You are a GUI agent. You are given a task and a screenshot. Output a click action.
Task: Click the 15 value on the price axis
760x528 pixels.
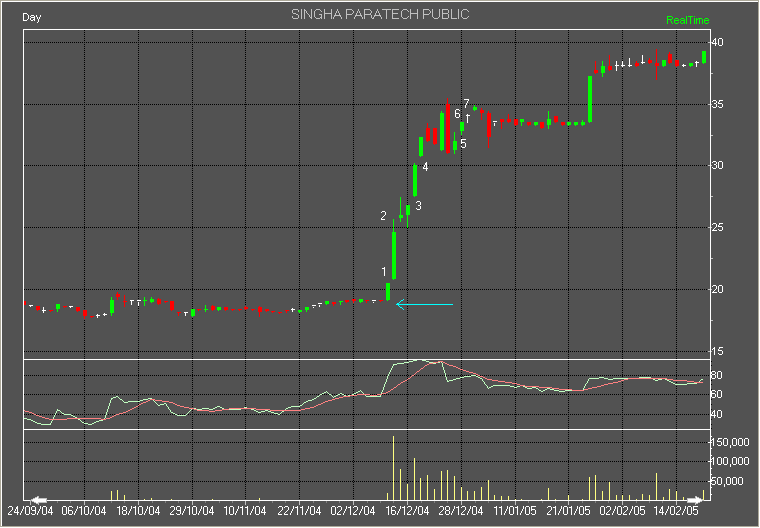717,351
